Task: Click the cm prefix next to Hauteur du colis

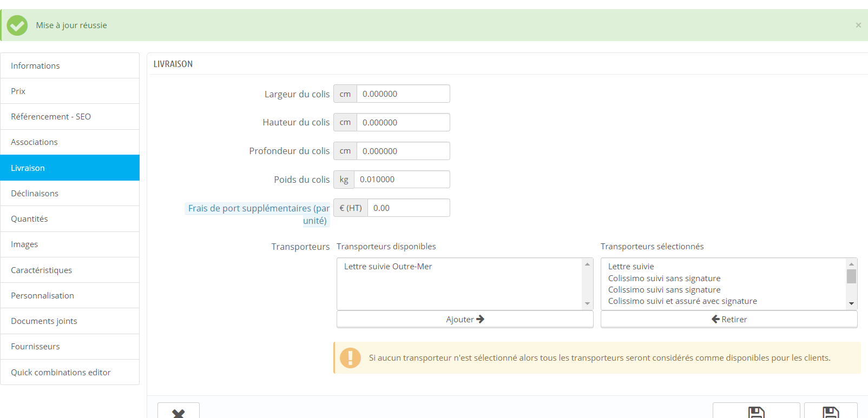Action: click(x=345, y=122)
